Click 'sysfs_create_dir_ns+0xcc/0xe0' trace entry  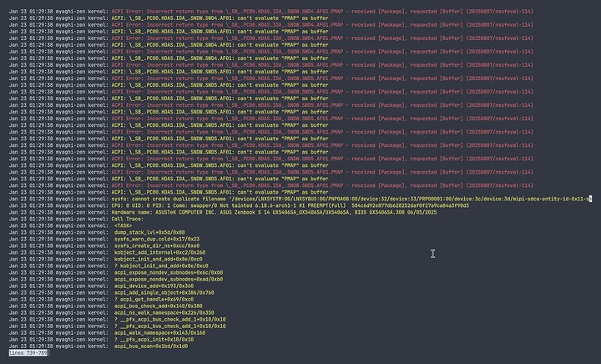pos(157,246)
